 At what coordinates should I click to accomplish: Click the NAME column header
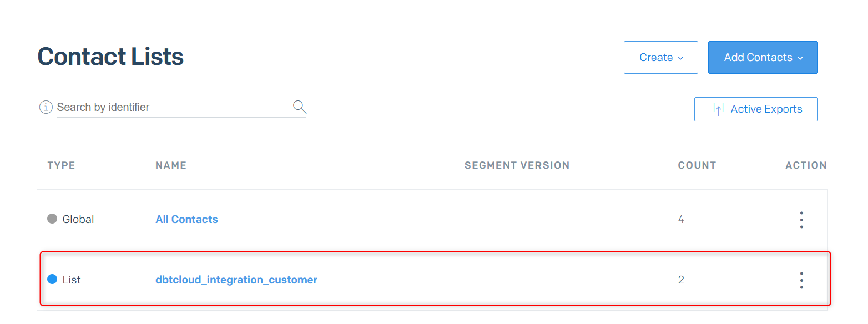click(171, 165)
